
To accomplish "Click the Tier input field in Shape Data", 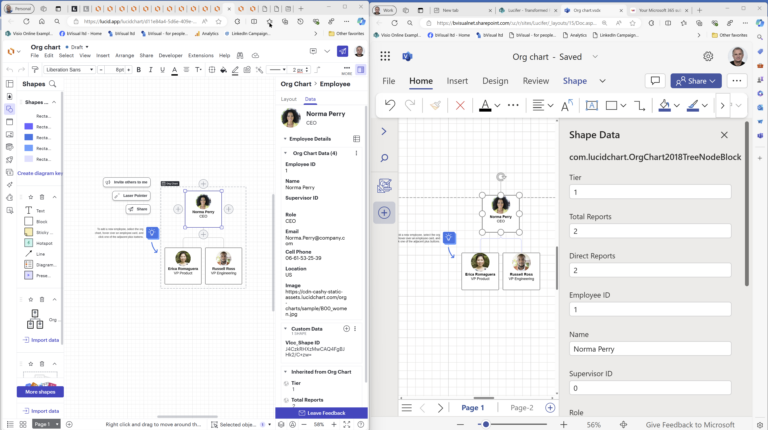I will pyautogui.click(x=650, y=192).
